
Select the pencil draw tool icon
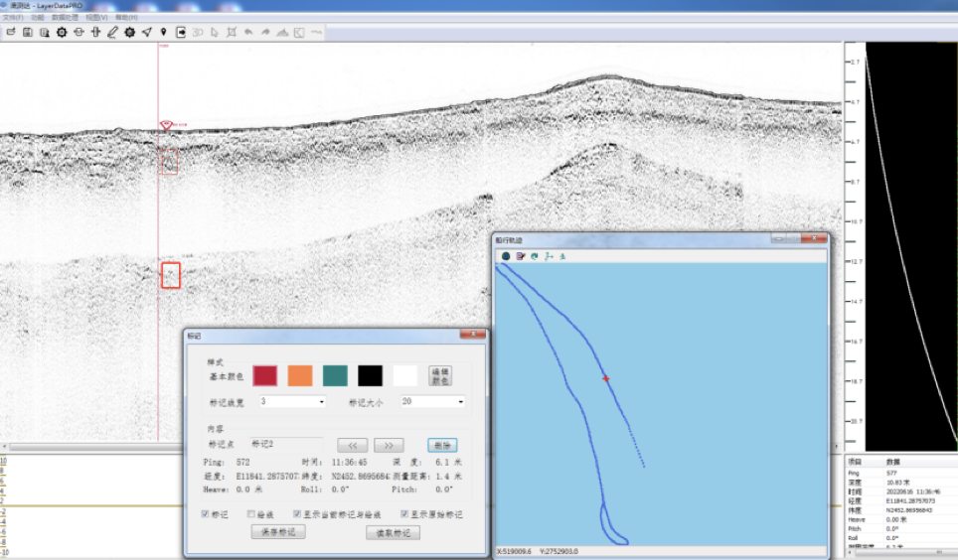[x=112, y=32]
